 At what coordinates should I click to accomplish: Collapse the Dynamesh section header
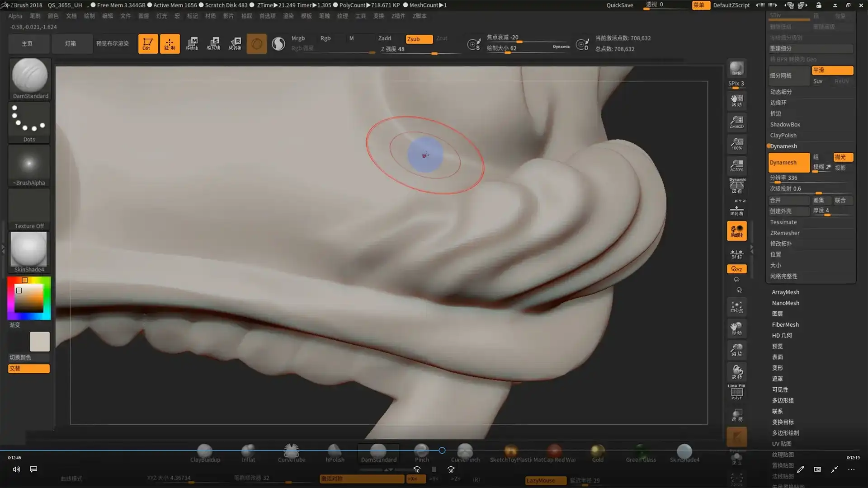[x=783, y=146]
